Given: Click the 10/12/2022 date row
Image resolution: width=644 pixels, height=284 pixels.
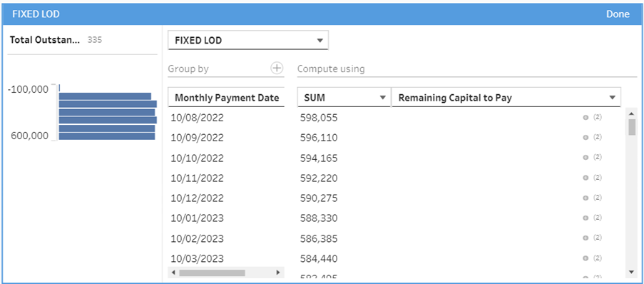Looking at the screenshot, I should 197,198.
